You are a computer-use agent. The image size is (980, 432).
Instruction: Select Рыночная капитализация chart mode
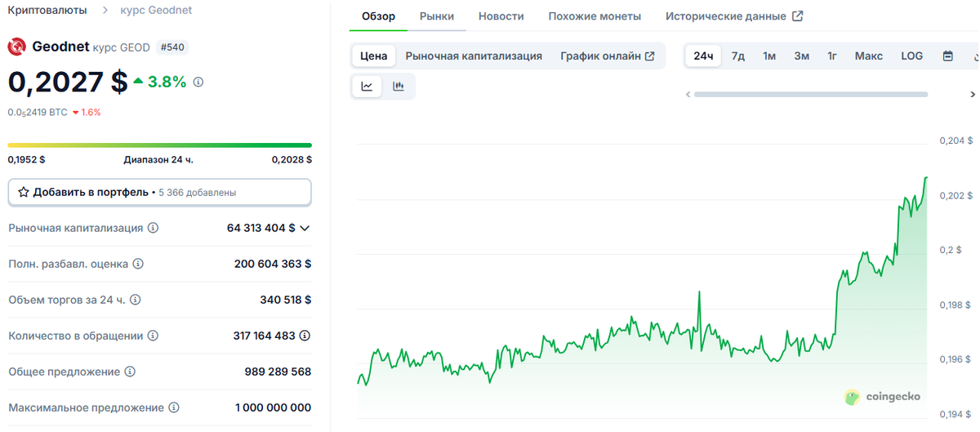pyautogui.click(x=474, y=56)
